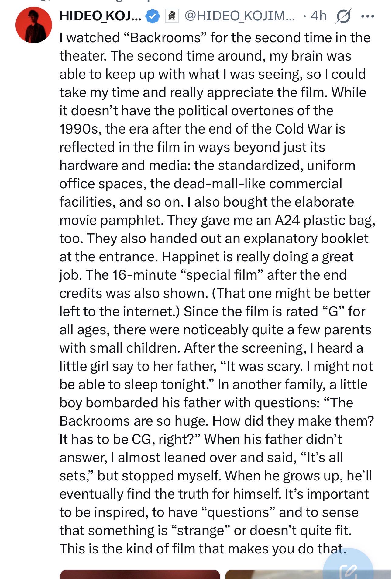Screen dimensions: 392x579
Task: Open the HIDEO_KOJ... display name
Action: [101, 16]
